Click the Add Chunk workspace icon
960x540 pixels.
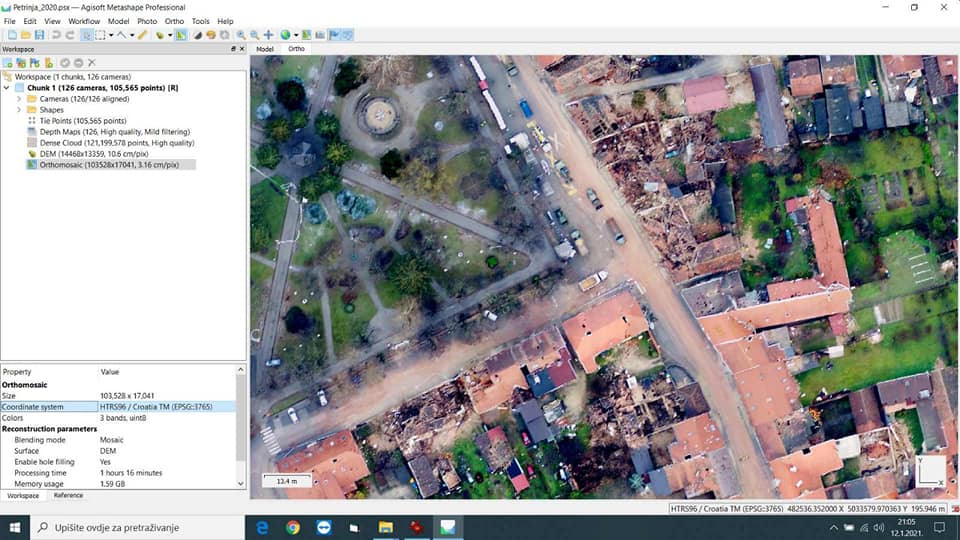8,63
